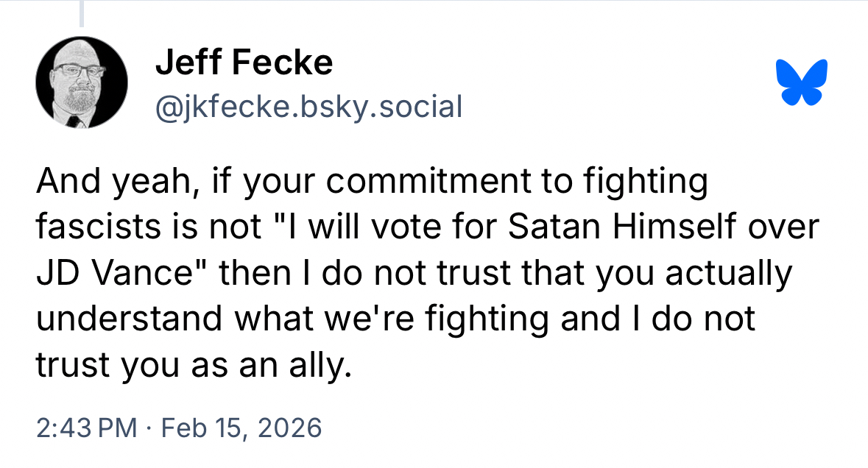Click the 2:43 PM timestamp
Image resolution: width=868 pixels, height=468 pixels.
pyautogui.click(x=85, y=428)
